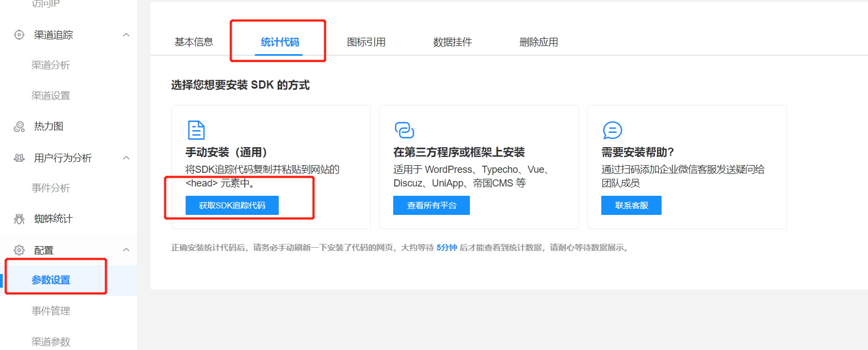Collapse the 配置 menu section
This screenshot has width=868, height=350.
tap(126, 250)
